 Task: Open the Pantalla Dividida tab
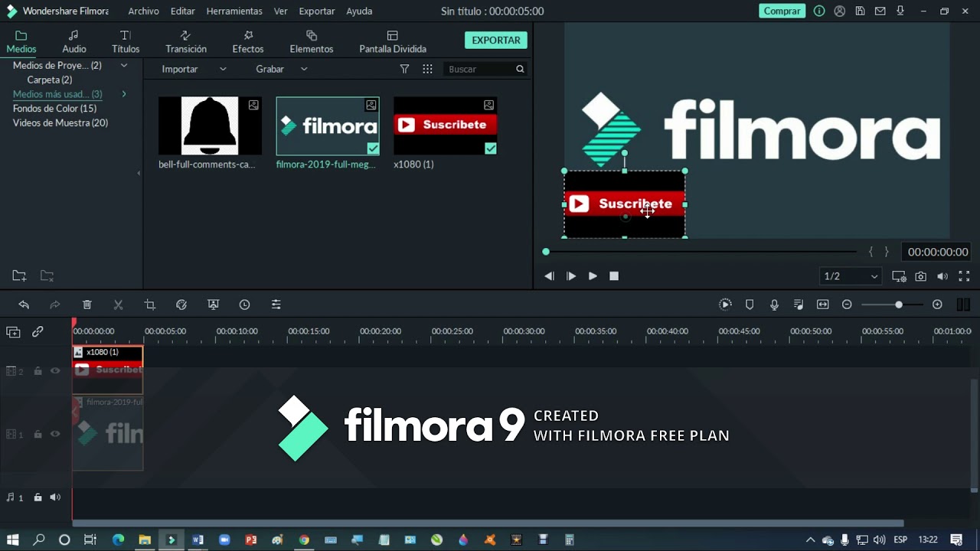pyautogui.click(x=393, y=42)
